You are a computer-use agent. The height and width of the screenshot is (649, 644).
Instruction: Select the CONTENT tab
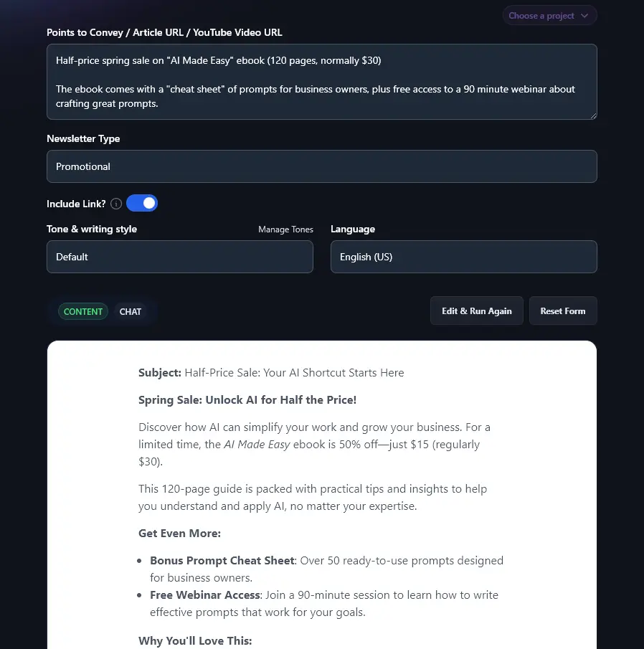click(x=82, y=311)
